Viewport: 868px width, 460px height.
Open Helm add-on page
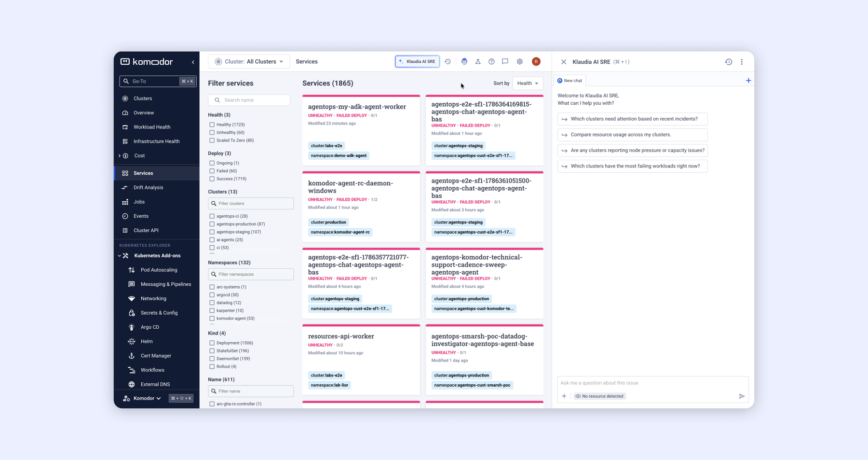147,342
